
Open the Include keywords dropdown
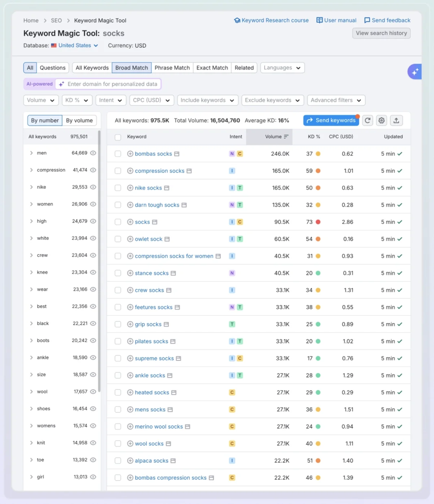tap(208, 100)
